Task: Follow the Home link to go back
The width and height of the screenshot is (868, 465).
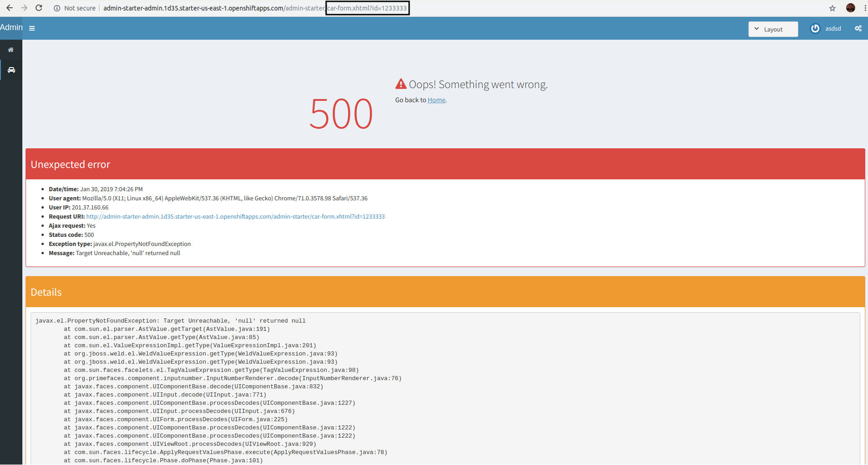Action: (436, 99)
